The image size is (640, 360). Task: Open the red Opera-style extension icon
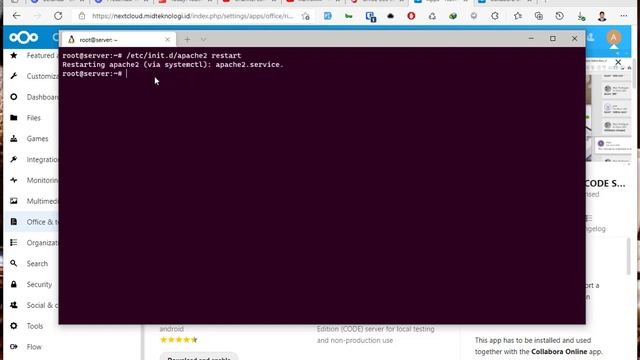411,16
